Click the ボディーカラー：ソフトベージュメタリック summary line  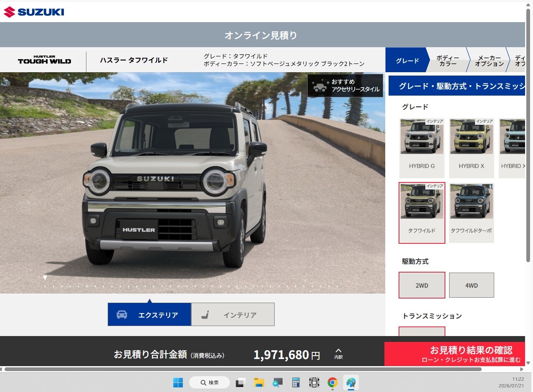(x=284, y=64)
